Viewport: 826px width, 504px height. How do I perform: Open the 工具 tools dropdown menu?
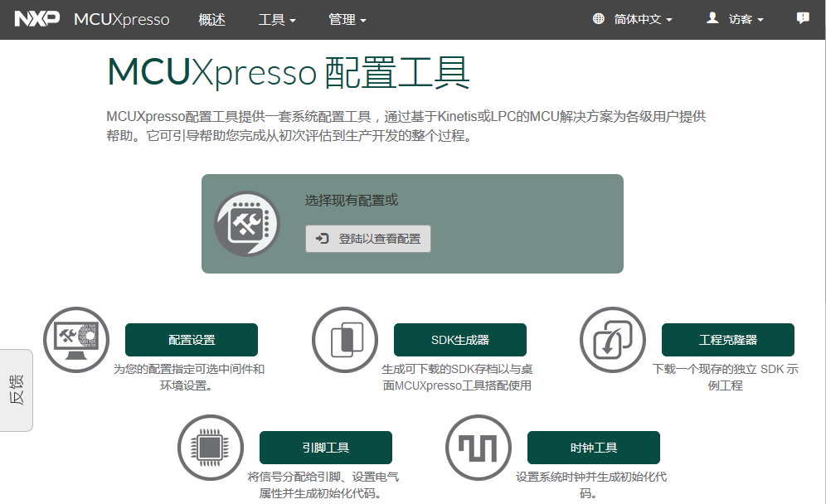[277, 20]
